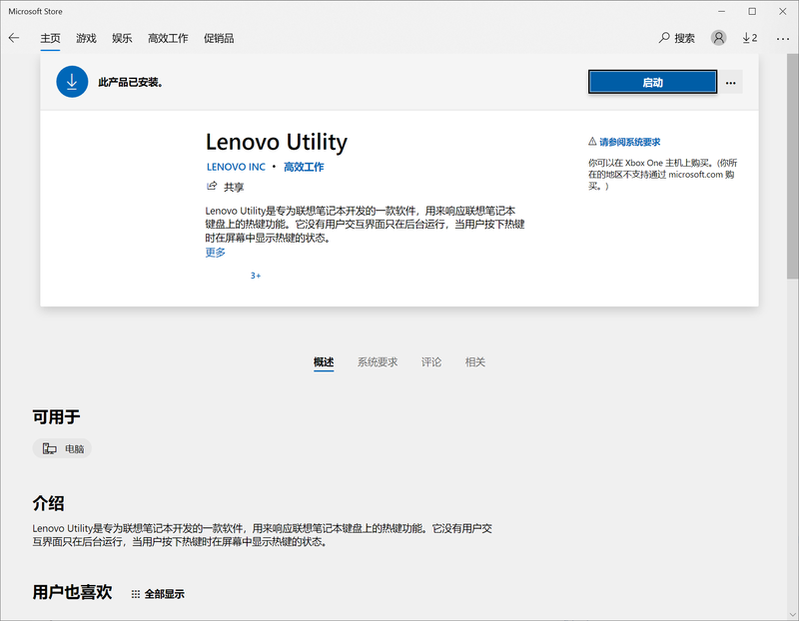
Task: Launch the app with 启动 button
Action: (652, 83)
